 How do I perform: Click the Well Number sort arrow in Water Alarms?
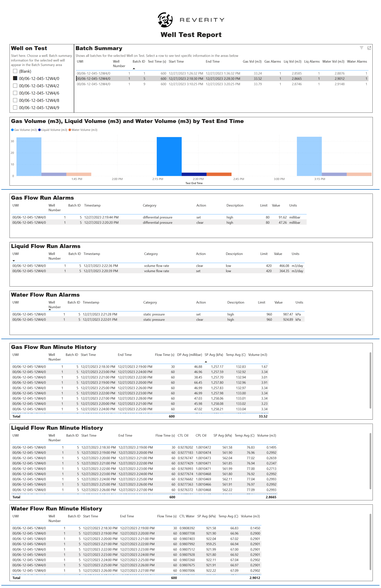tap(50, 309)
